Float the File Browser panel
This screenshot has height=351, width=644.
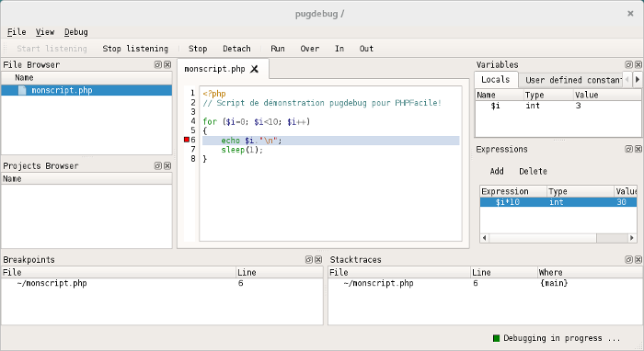pos(157,65)
